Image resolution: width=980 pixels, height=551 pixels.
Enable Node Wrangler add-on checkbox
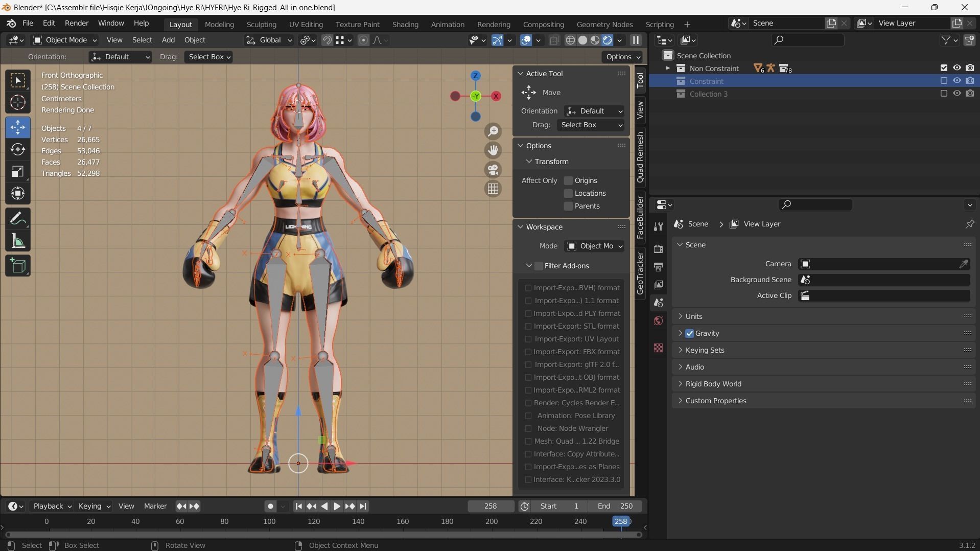tap(528, 428)
